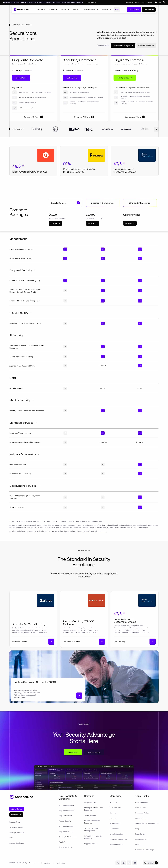
Task: Open the English language selector in footer
Action: pos(151,863)
